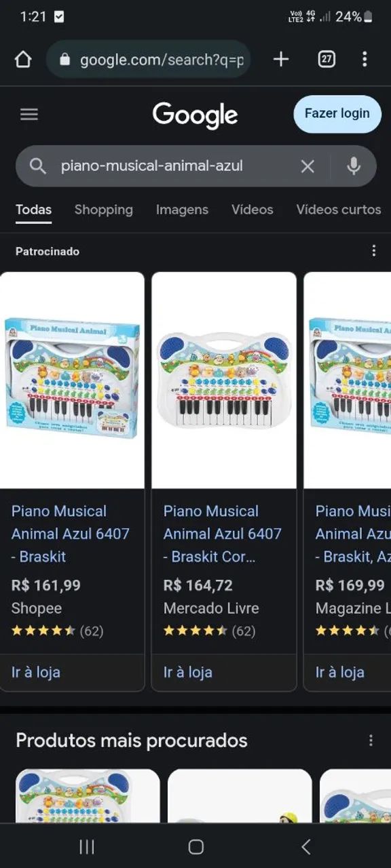
Task: Open Chrome's three-dot browser menu
Action: (365, 59)
